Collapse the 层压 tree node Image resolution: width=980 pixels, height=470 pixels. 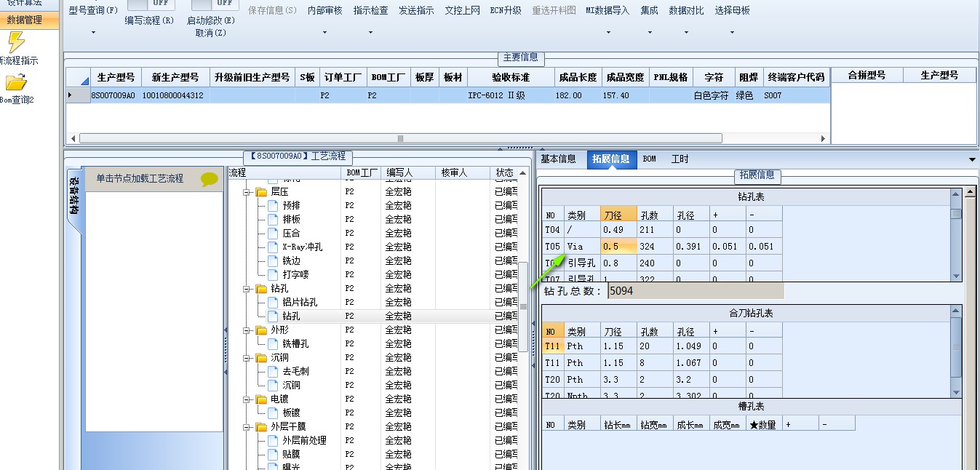point(247,192)
